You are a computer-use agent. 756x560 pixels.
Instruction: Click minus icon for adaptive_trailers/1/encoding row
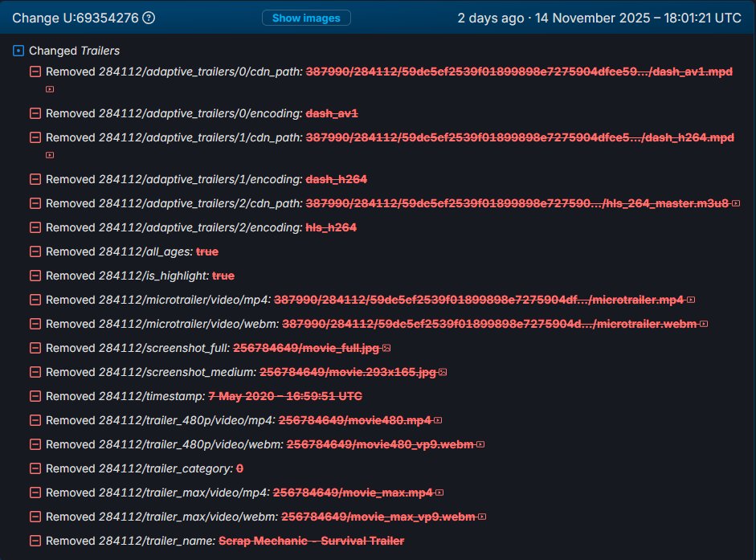(x=35, y=179)
